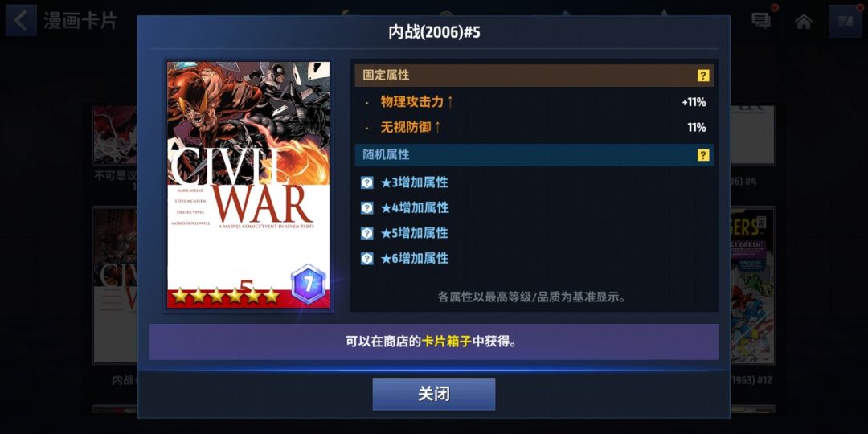Click question icon for ★5增加属性
Viewport: 868px width, 434px height.
pos(367,233)
